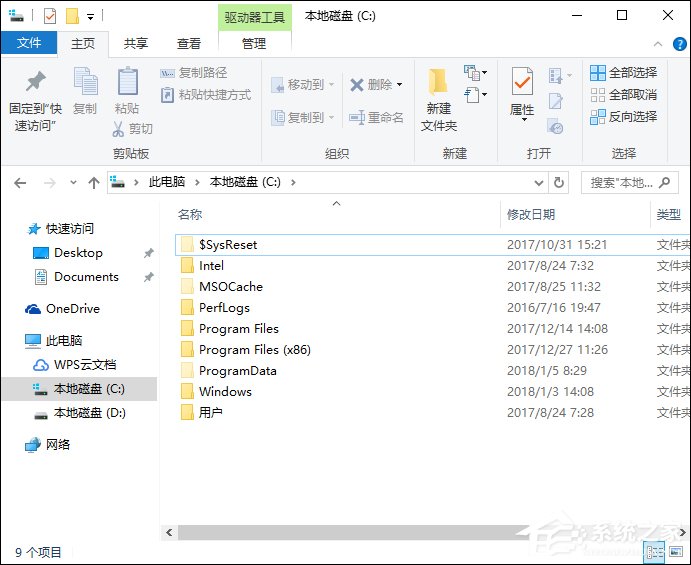This screenshot has height=565, width=691.
Task: Switch to Large Icons view icon in status bar
Action: (676, 552)
